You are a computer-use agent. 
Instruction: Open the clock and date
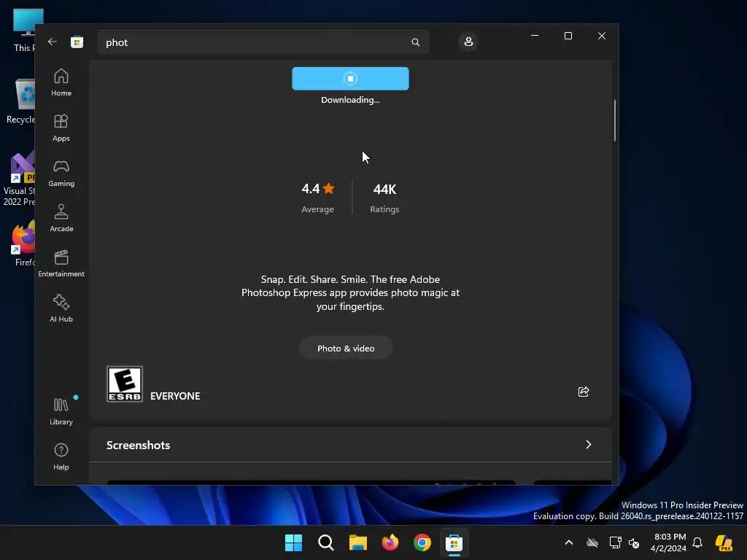[669, 542]
